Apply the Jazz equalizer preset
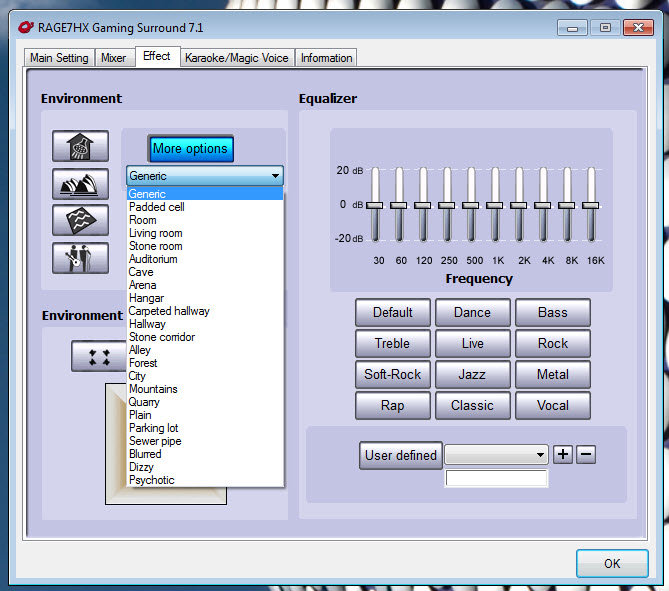 coord(472,375)
